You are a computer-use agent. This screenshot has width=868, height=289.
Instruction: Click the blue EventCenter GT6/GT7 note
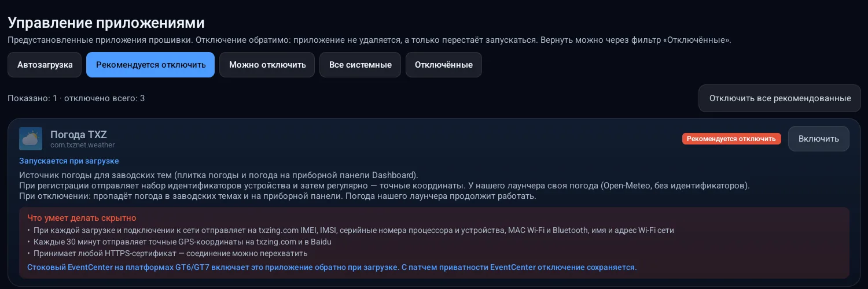[x=332, y=267]
